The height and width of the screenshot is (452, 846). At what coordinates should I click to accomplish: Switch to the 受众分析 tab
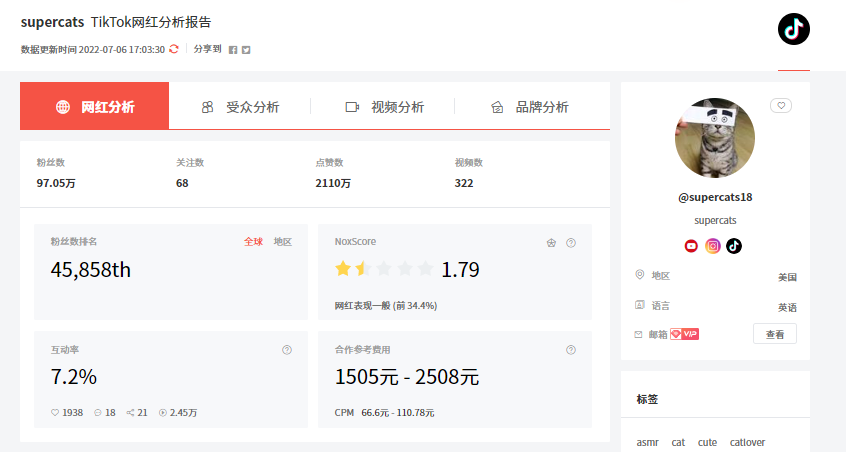point(240,107)
